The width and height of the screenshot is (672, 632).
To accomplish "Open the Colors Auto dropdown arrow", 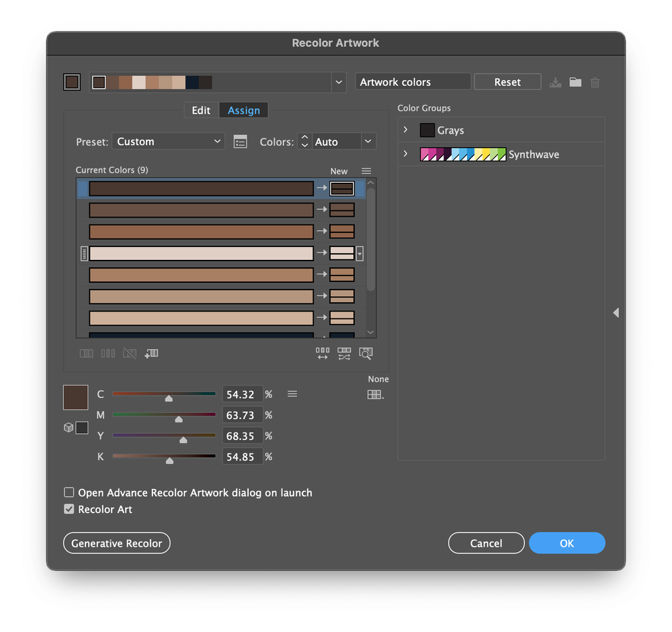I will tap(368, 142).
